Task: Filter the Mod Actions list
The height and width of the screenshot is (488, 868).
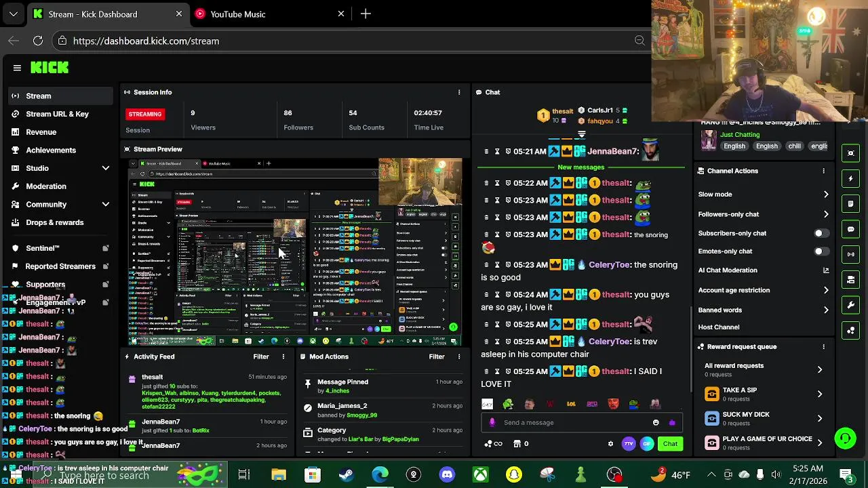Action: [x=437, y=357]
